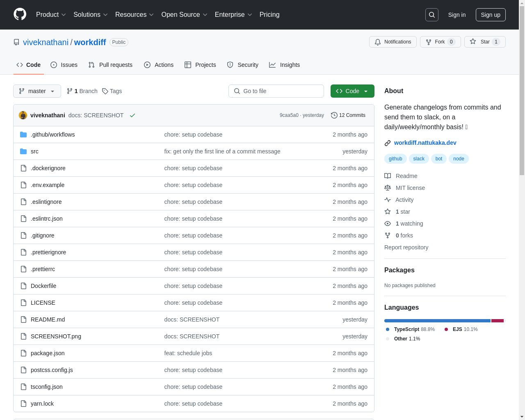Click the Readme book icon
The image size is (525, 420).
point(388,176)
